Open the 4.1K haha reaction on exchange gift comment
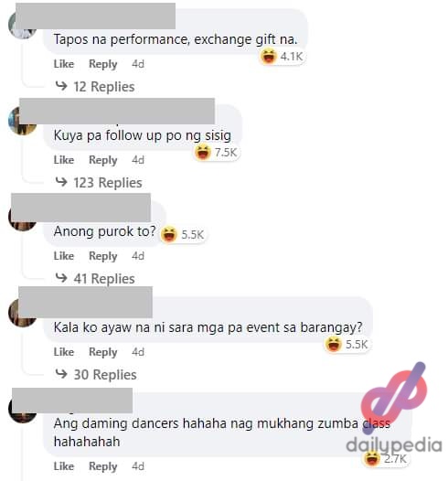Image resolution: width=448 pixels, height=481 pixels. 282,57
